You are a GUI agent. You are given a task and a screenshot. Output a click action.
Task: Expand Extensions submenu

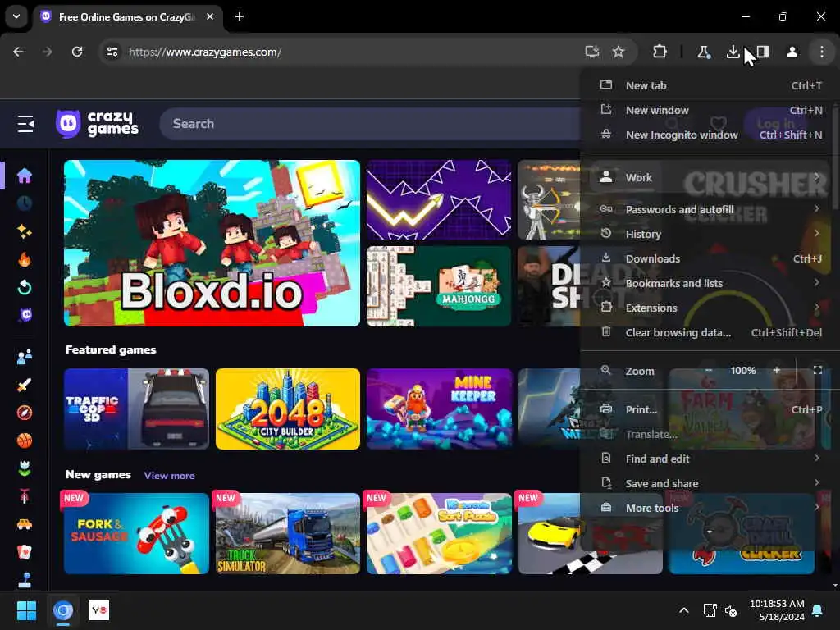(x=710, y=308)
